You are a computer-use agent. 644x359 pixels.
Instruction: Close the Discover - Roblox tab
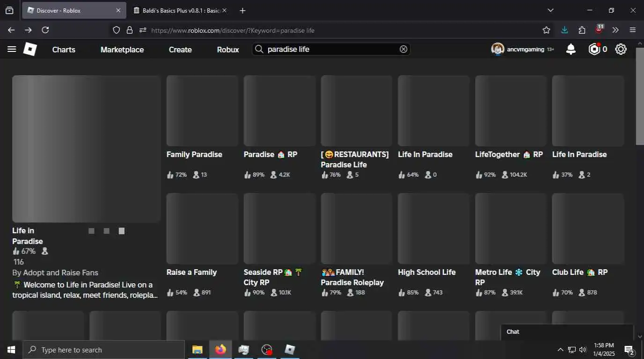(118, 10)
